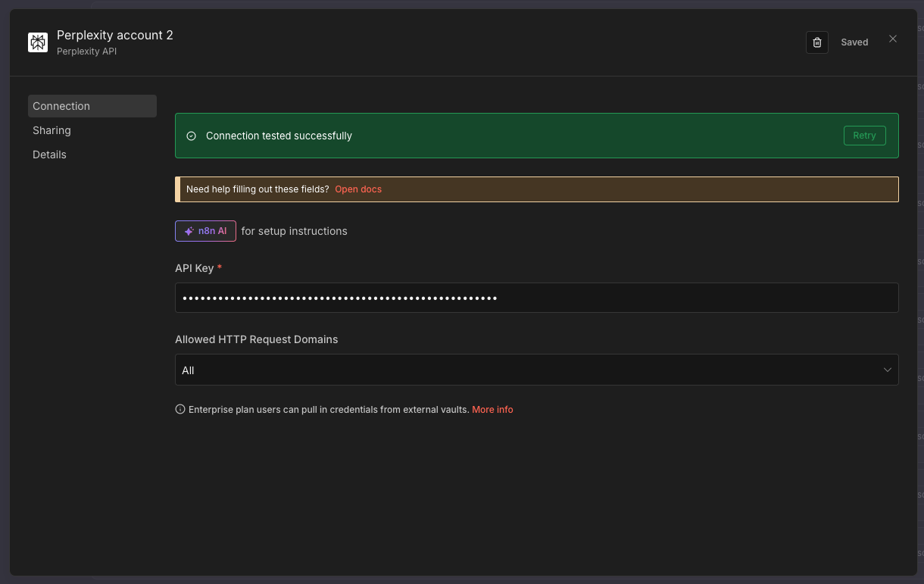Open docs link for field help
Image resolution: width=924 pixels, height=584 pixels.
pyautogui.click(x=358, y=189)
